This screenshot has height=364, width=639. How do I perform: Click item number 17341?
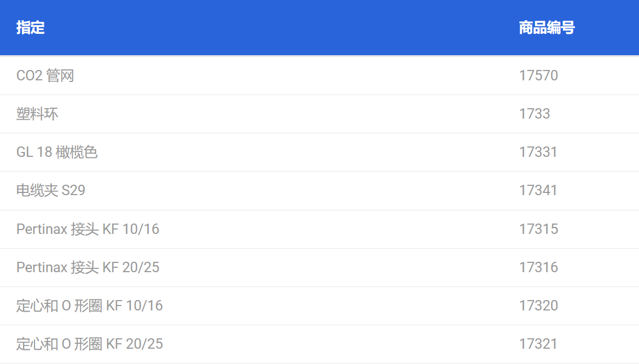[x=538, y=191]
